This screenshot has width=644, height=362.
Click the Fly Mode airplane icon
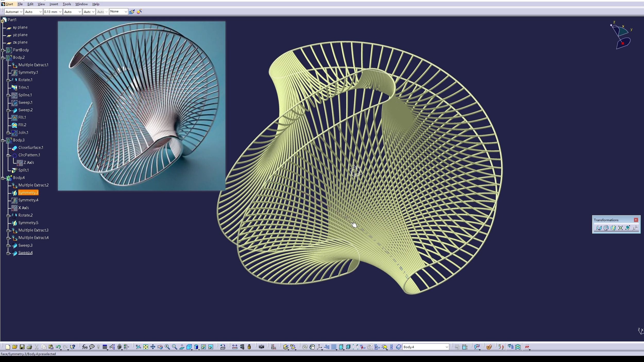138,347
